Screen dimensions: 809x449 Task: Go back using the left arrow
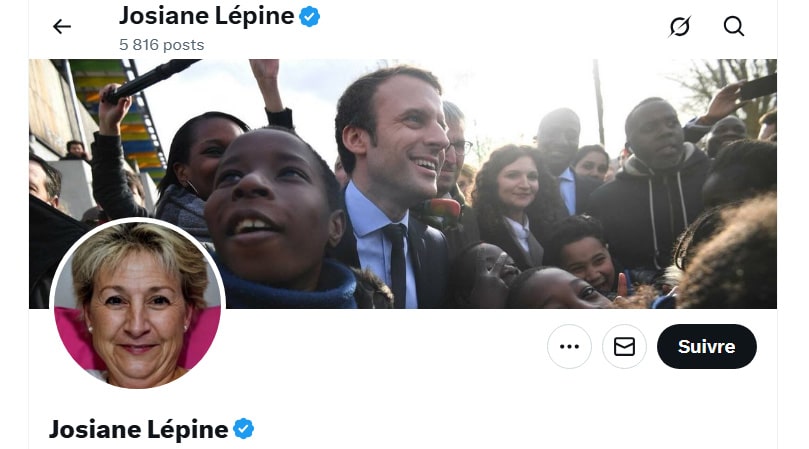click(62, 26)
